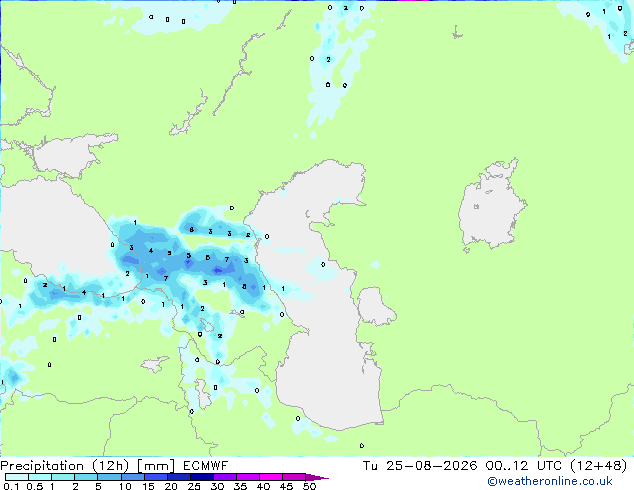Click the "0.1" legend scale label
The image size is (634, 490).
[x=11, y=486]
